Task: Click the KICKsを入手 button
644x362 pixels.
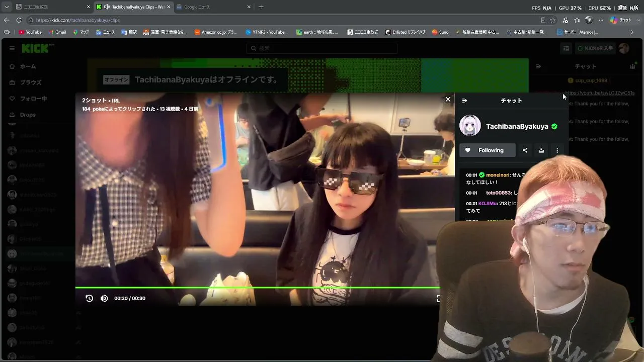Action: point(595,48)
